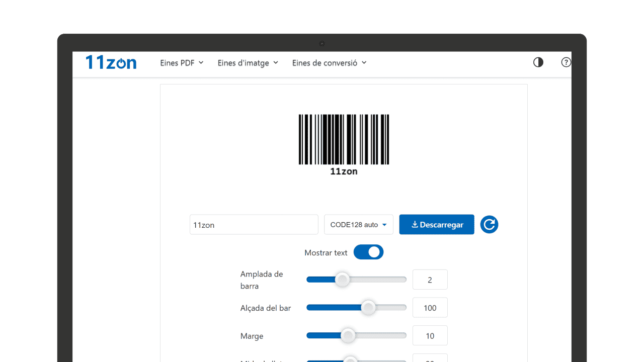Open the Eines de conversió menu

329,63
